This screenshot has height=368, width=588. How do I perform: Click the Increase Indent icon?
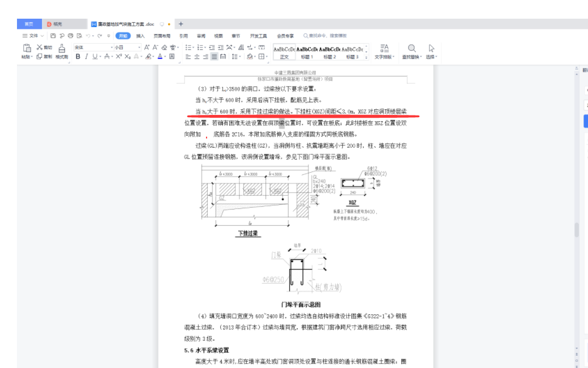(x=221, y=47)
